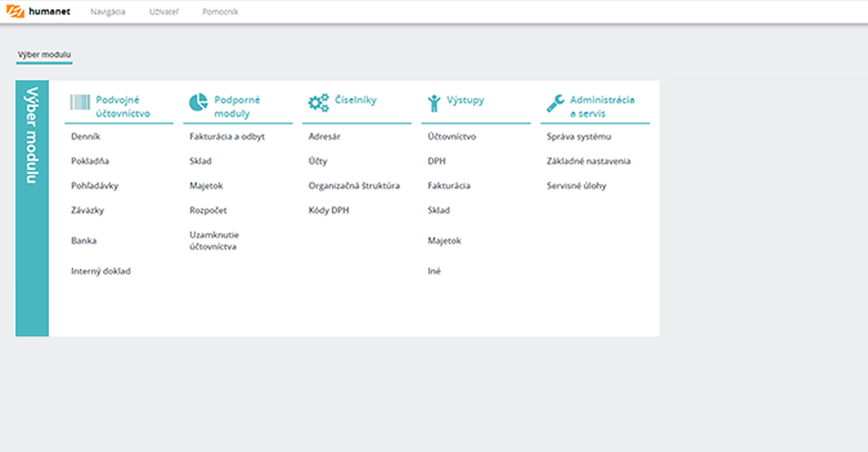
Task: Open Správa systému
Action: pyautogui.click(x=579, y=137)
